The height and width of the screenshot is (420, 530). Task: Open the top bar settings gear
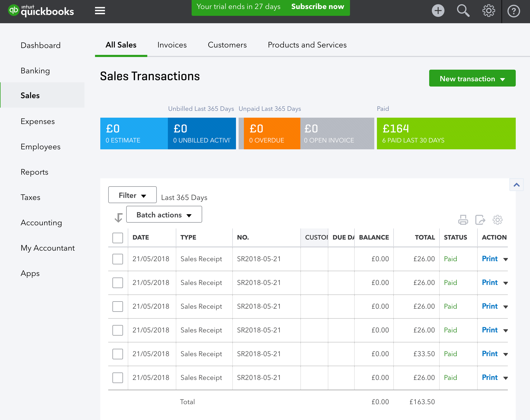pos(489,11)
